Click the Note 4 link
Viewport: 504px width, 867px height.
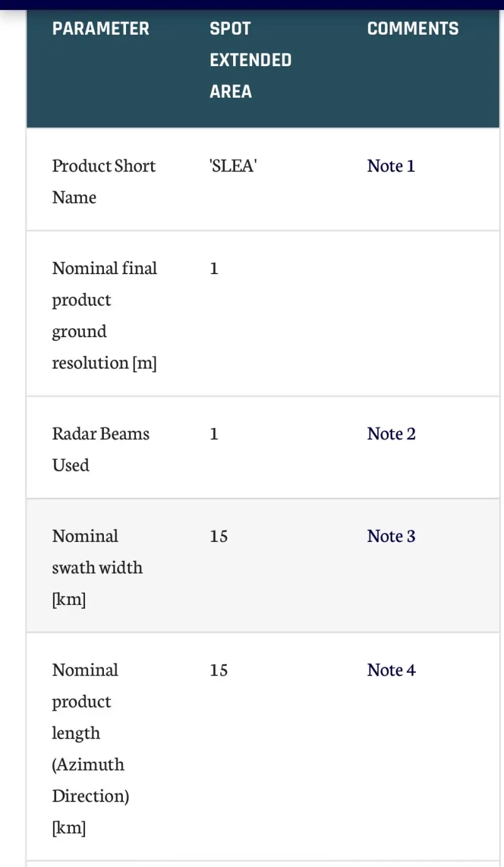tap(391, 670)
